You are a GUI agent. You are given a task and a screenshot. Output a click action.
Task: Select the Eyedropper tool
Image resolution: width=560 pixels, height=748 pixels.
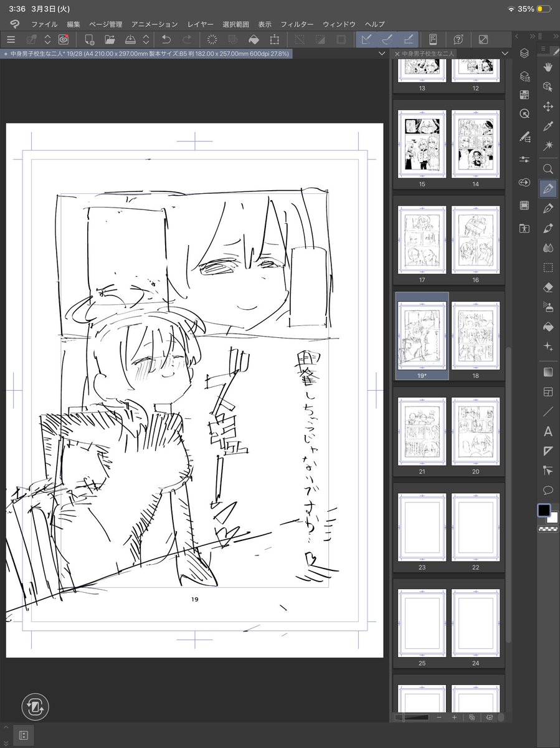click(548, 127)
